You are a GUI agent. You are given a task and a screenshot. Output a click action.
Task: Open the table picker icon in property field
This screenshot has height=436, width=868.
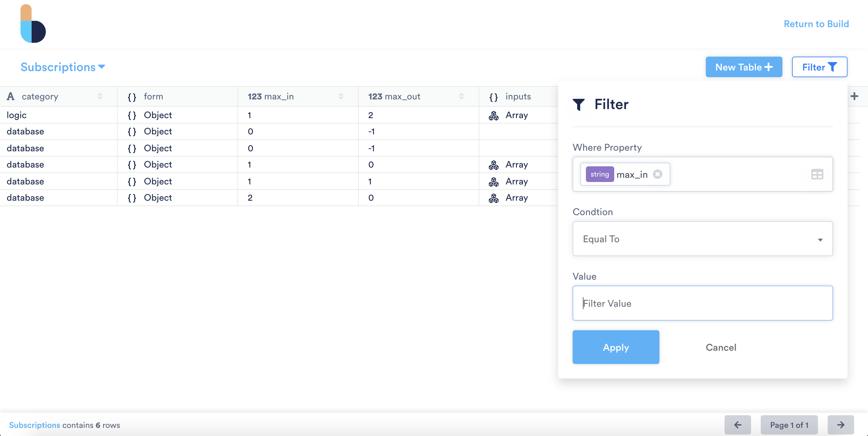pos(817,174)
